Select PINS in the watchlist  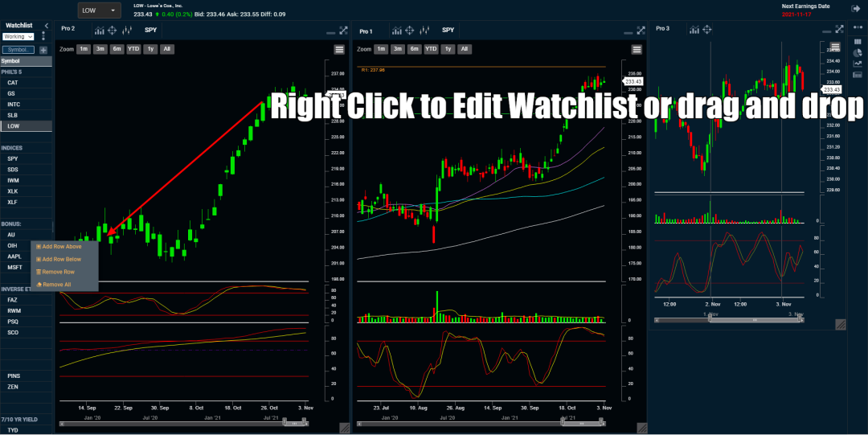point(26,376)
